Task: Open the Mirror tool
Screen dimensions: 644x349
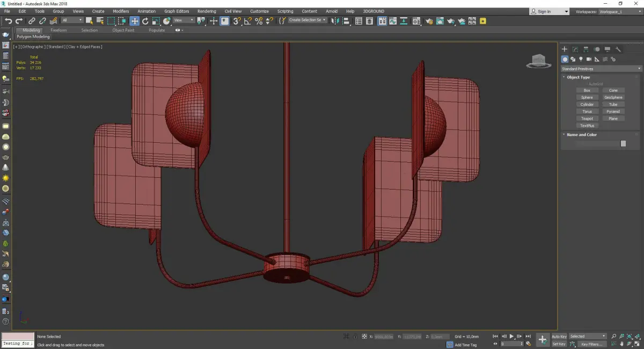Action: (335, 21)
